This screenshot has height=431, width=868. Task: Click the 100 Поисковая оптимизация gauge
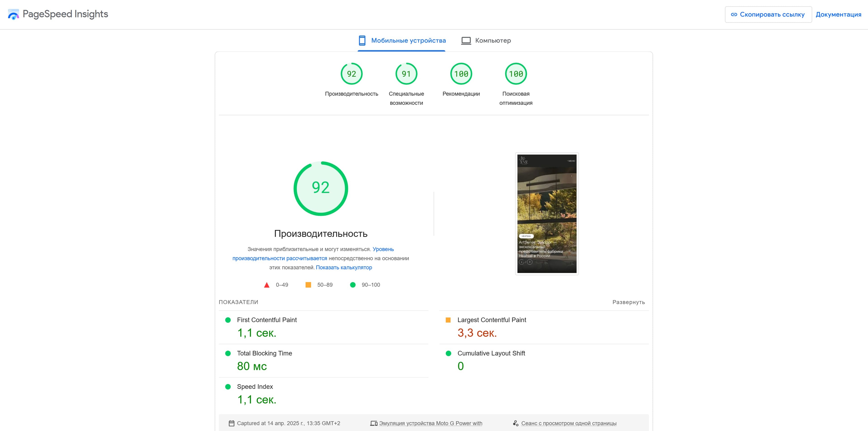point(516,74)
